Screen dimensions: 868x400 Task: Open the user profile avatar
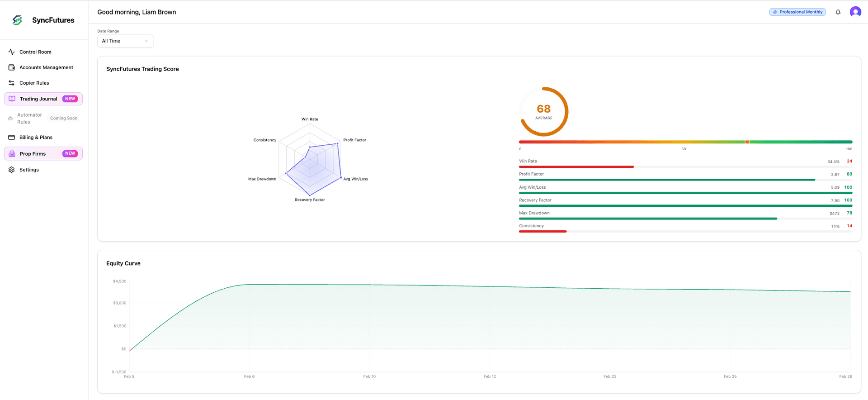855,12
